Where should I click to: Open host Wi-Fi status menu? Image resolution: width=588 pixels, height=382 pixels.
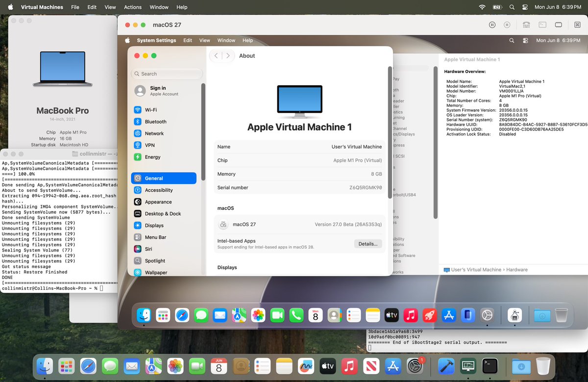[x=482, y=7]
